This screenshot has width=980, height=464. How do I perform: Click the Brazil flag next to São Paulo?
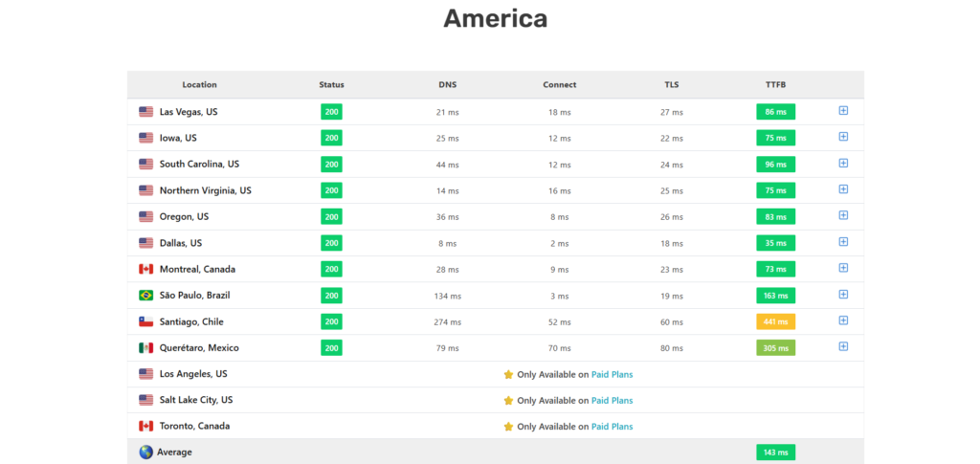tap(145, 296)
